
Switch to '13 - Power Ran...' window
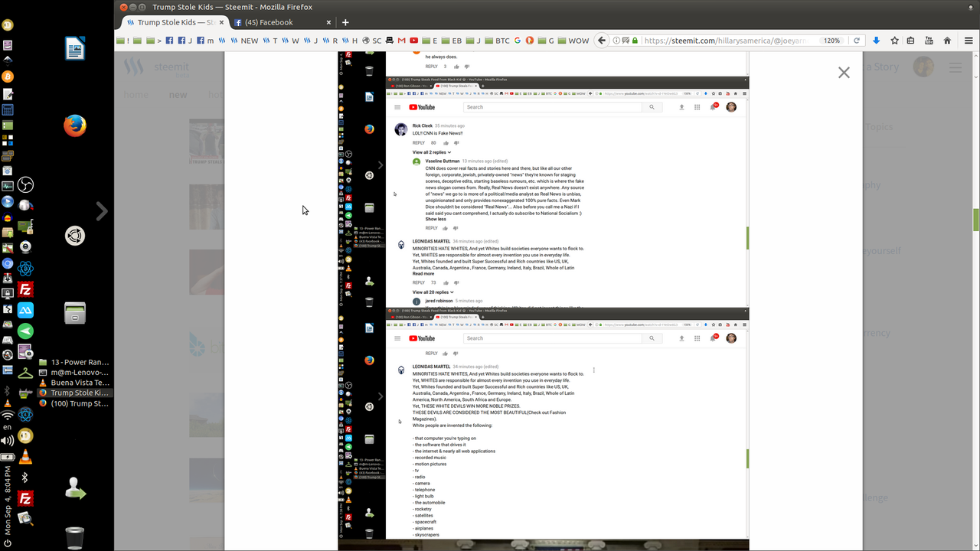point(73,362)
